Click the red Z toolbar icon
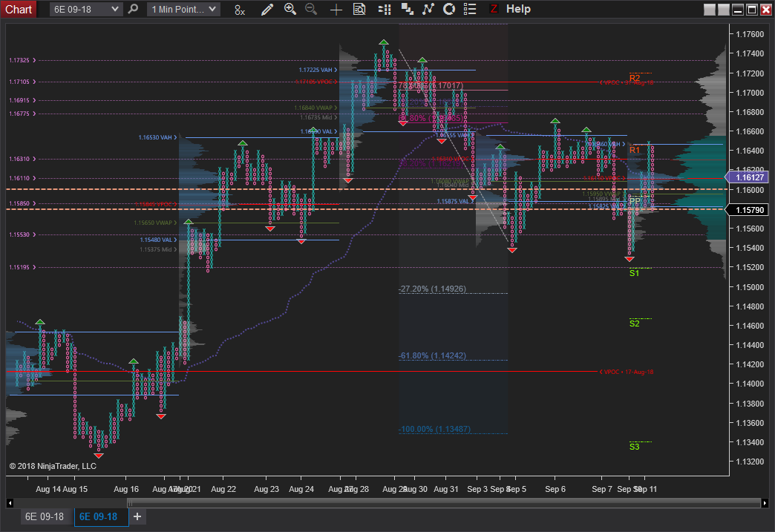 coord(494,9)
